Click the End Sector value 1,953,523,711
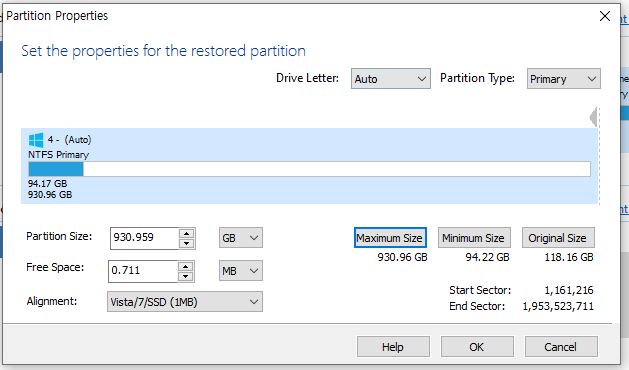Image resolution: width=629 pixels, height=370 pixels. [x=558, y=306]
